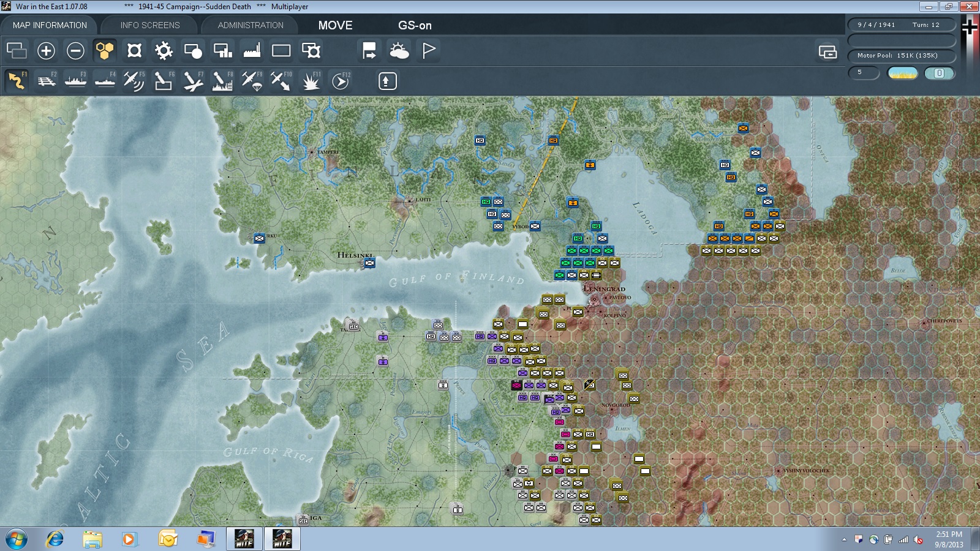Expand the ADMINISTRATION menu tab
The width and height of the screenshot is (980, 551).
tap(251, 25)
